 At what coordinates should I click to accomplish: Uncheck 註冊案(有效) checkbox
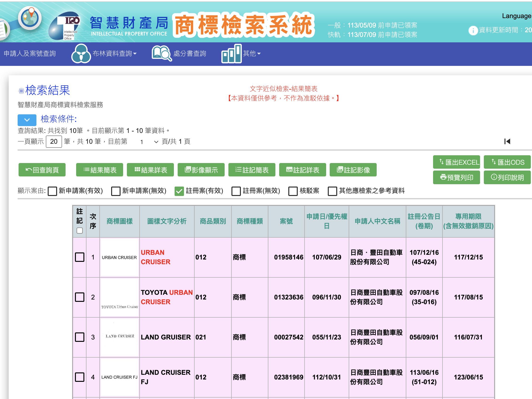click(x=179, y=191)
